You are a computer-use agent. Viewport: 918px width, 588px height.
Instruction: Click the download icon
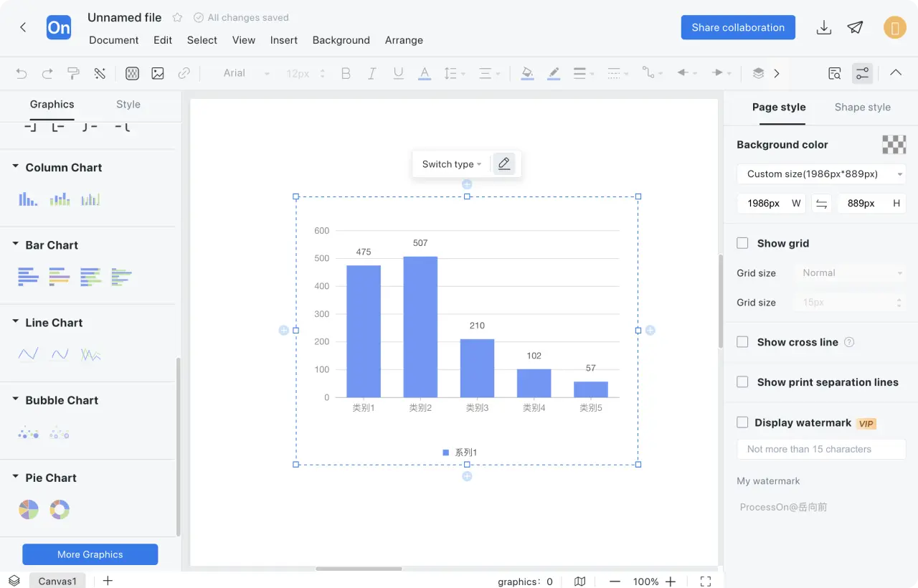point(824,27)
